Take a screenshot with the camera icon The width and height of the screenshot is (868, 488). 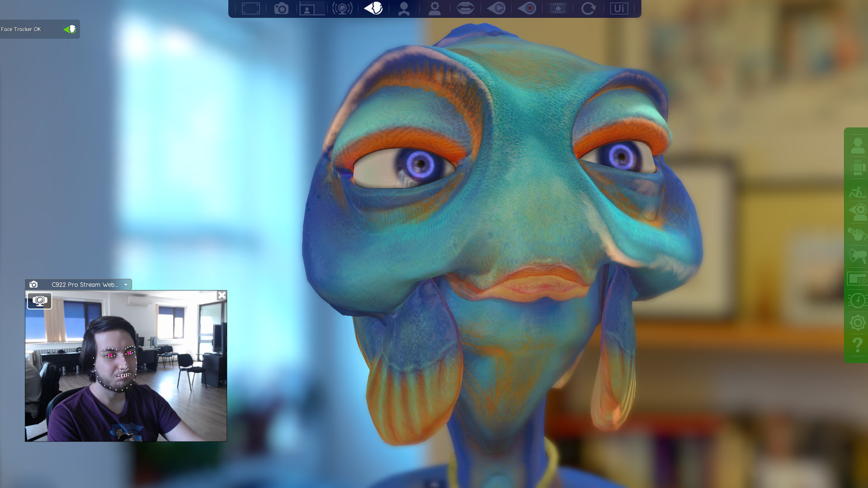[281, 8]
